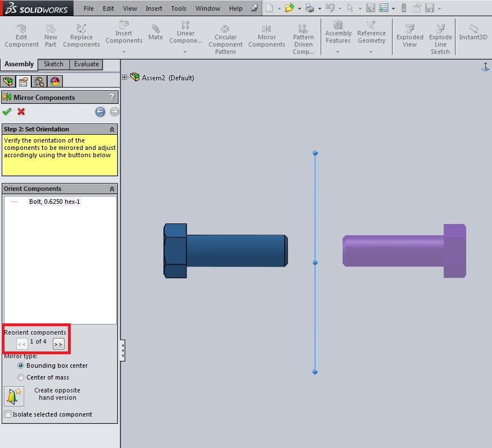This screenshot has width=492, height=448.
Task: Click the panel collapse handle
Action: point(122,350)
